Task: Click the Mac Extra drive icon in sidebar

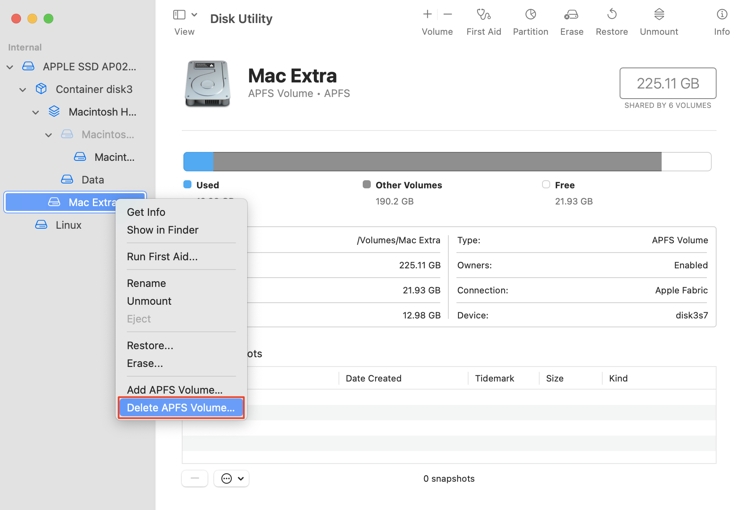Action: pos(54,202)
